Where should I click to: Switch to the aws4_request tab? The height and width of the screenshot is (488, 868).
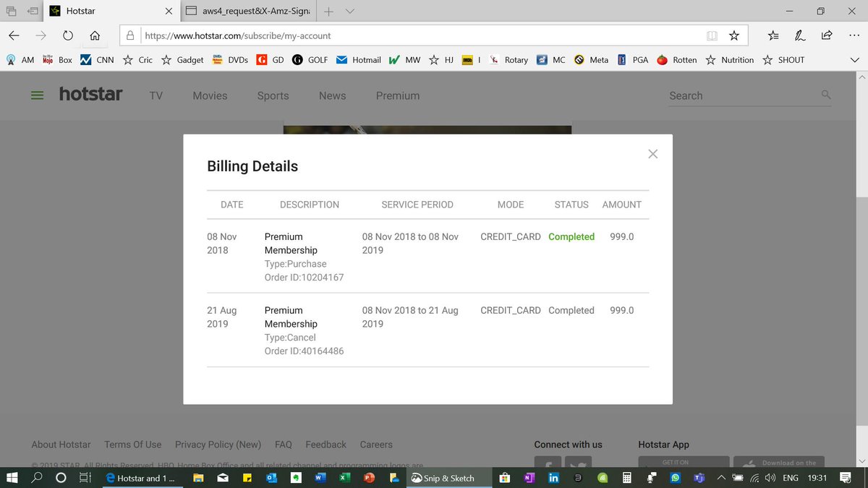coord(248,11)
